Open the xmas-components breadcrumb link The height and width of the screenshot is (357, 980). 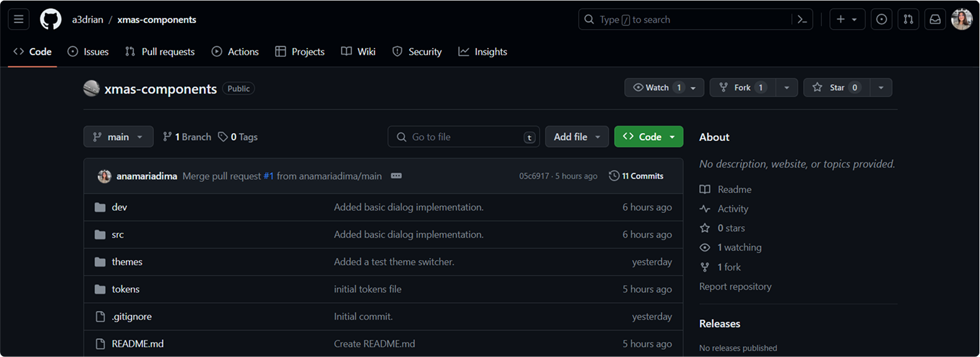157,20
